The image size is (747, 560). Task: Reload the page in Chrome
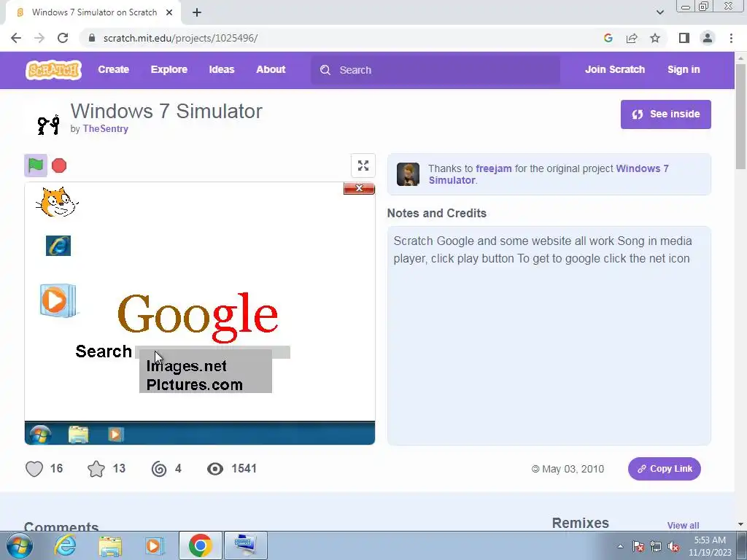[63, 38]
